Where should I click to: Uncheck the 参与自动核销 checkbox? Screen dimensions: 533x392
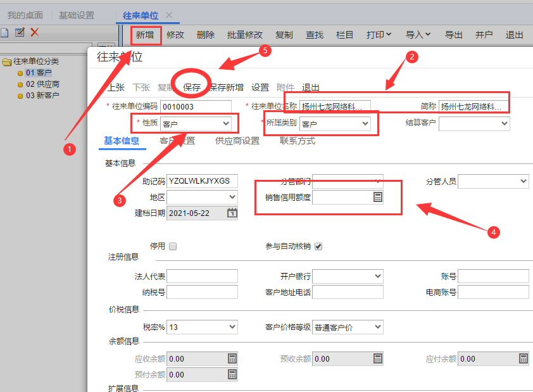point(318,246)
